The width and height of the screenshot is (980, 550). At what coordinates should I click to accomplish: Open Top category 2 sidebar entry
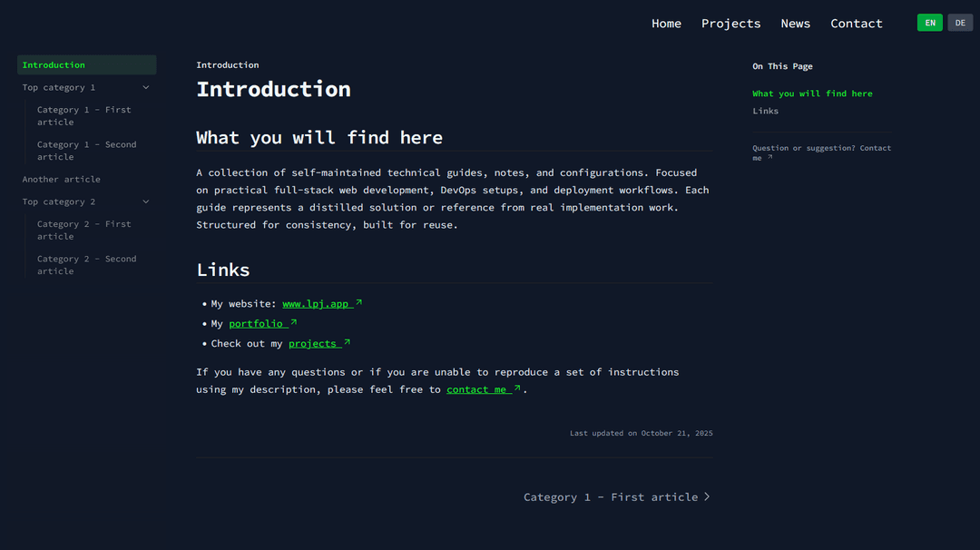(x=59, y=201)
